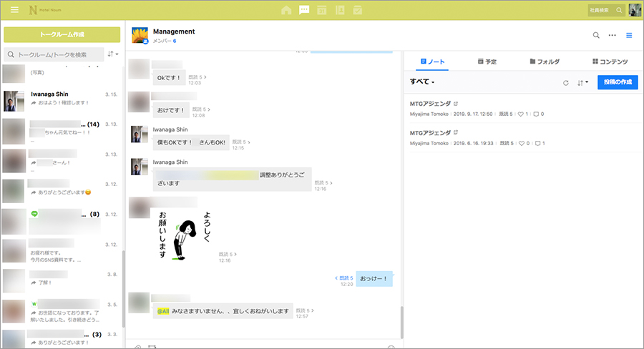The width and height of the screenshot is (644, 349).
Task: Open the Talk chat bubble icon
Action: point(304,10)
